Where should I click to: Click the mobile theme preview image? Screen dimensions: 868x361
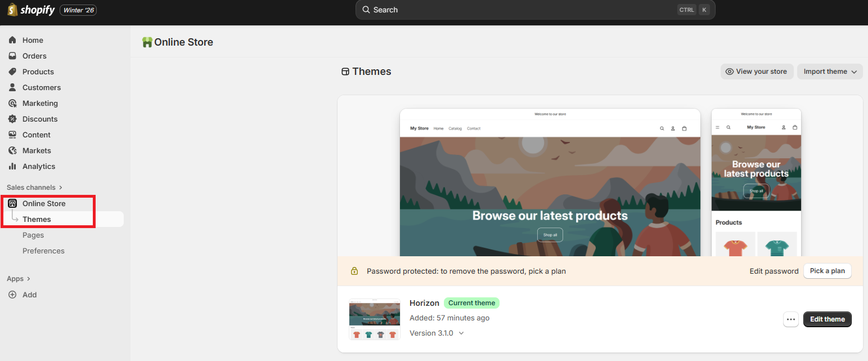(756, 182)
